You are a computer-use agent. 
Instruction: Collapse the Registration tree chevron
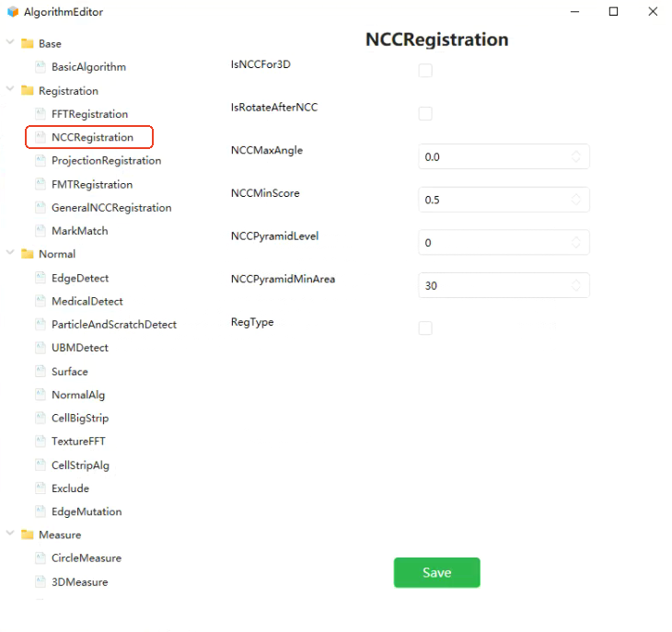pyautogui.click(x=10, y=89)
